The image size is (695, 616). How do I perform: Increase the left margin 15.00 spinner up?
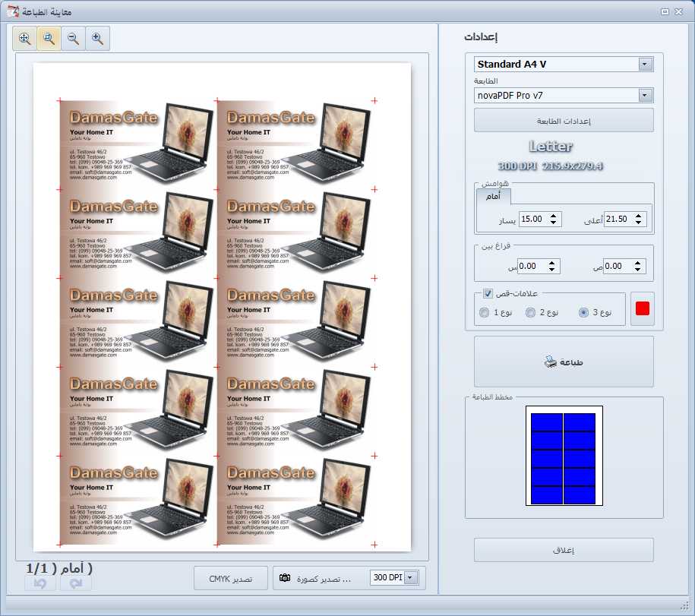point(553,216)
